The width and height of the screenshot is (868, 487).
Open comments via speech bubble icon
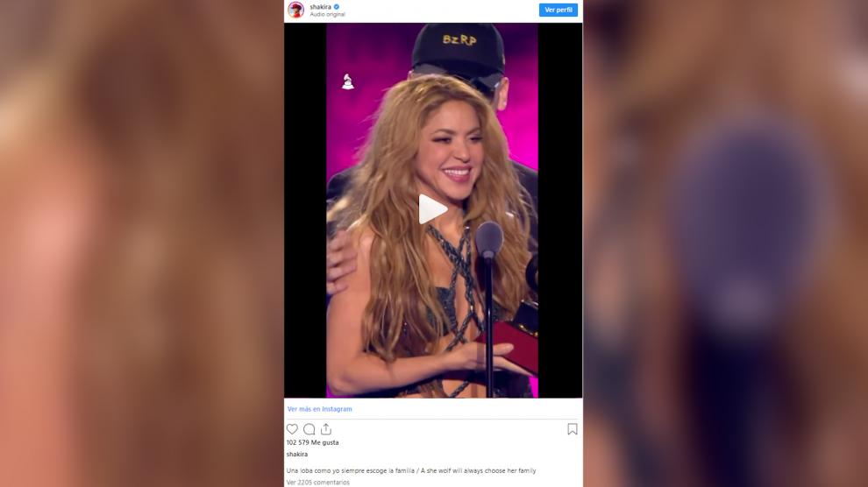pos(309,429)
